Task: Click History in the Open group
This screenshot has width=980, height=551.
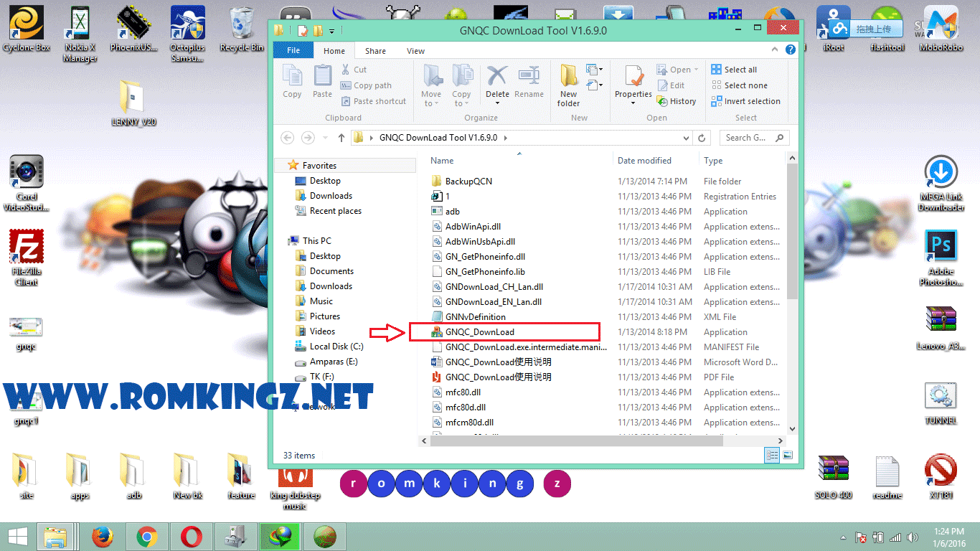Action: click(x=677, y=101)
